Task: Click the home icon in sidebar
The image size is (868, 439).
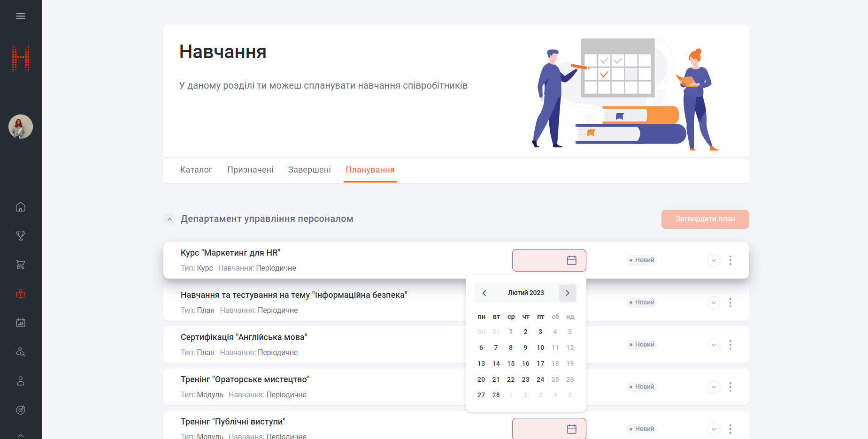Action: (x=21, y=207)
